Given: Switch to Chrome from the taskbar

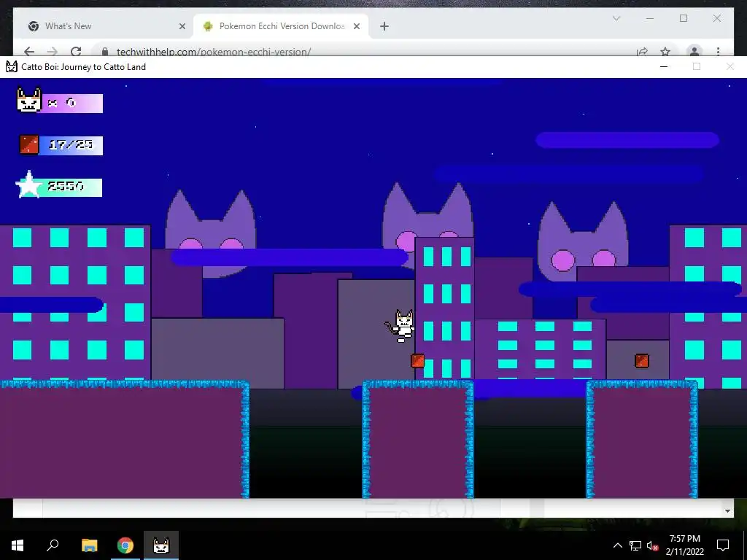Looking at the screenshot, I should 125,545.
